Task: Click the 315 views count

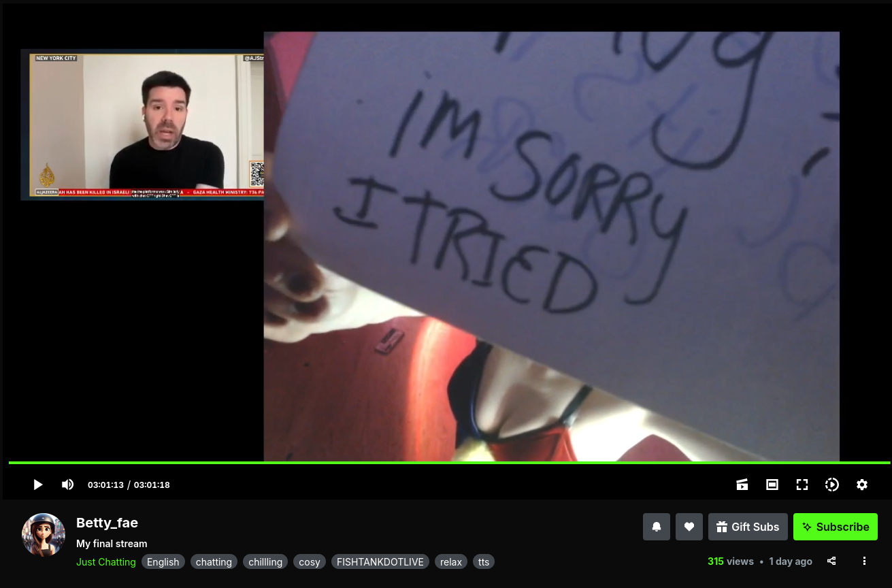Action: coord(731,561)
